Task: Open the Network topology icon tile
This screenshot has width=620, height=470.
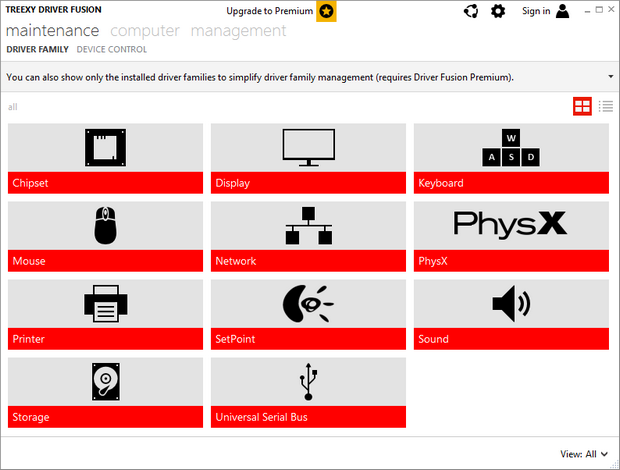Action: pyautogui.click(x=308, y=225)
